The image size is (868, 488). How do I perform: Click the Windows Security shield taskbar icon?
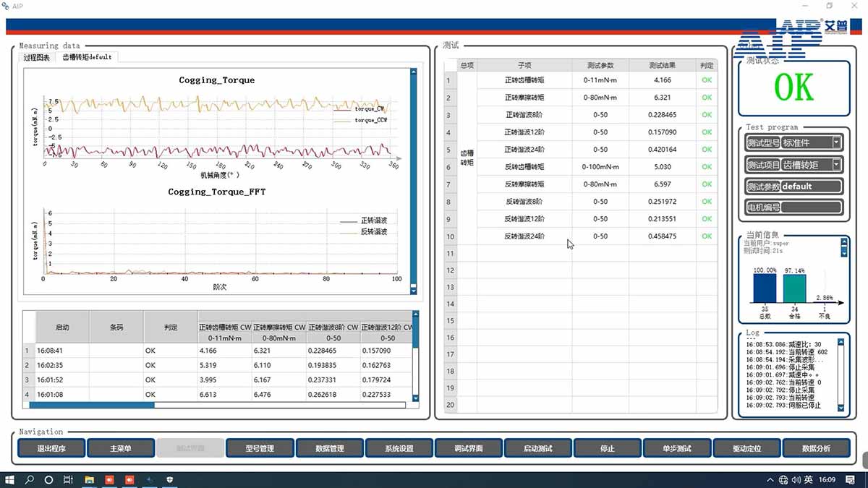[x=170, y=480]
